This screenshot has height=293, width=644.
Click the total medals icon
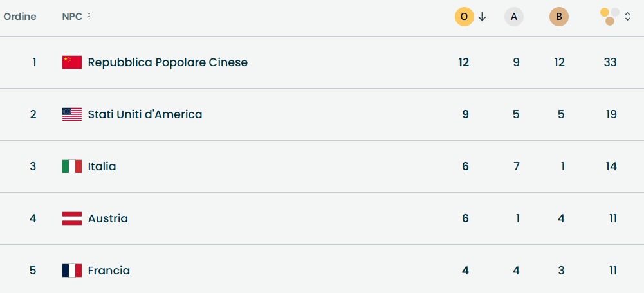pos(609,17)
